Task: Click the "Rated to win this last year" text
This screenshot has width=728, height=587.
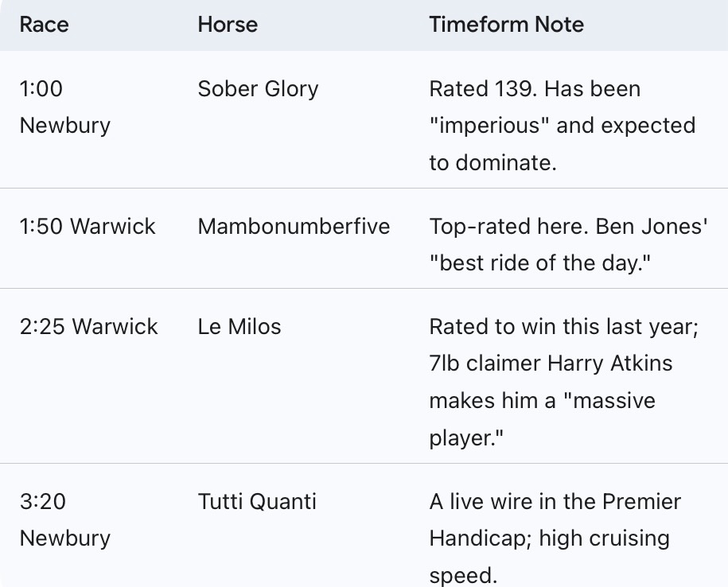Action: pos(563,326)
